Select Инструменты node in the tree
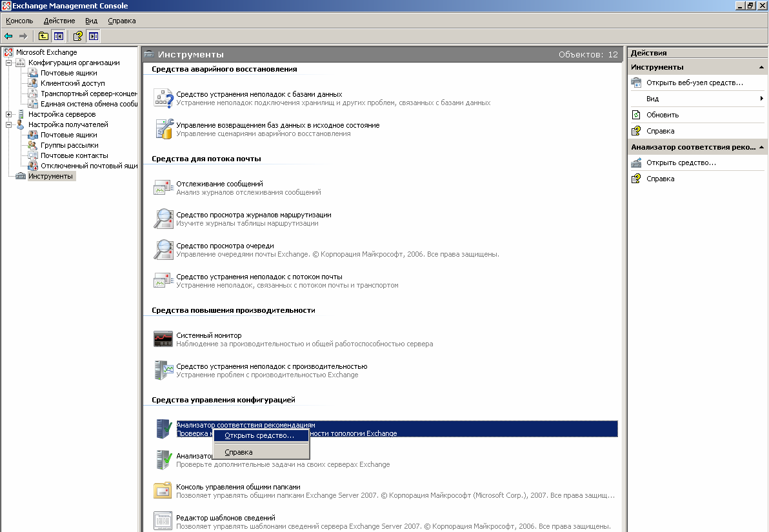Image resolution: width=769 pixels, height=532 pixels. tap(50, 176)
